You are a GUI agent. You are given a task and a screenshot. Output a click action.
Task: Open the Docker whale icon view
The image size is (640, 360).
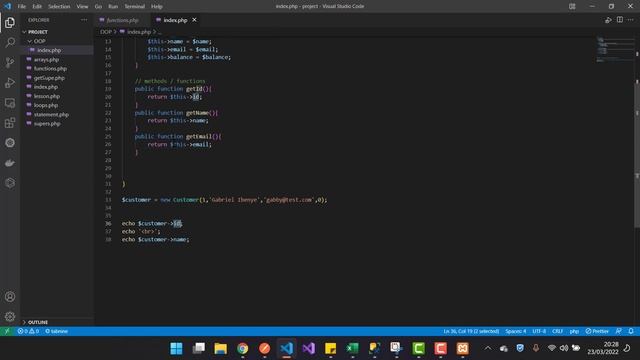coord(10,163)
